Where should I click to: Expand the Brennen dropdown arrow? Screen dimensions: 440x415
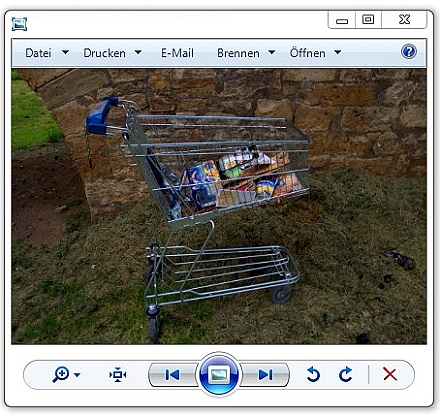pyautogui.click(x=272, y=52)
